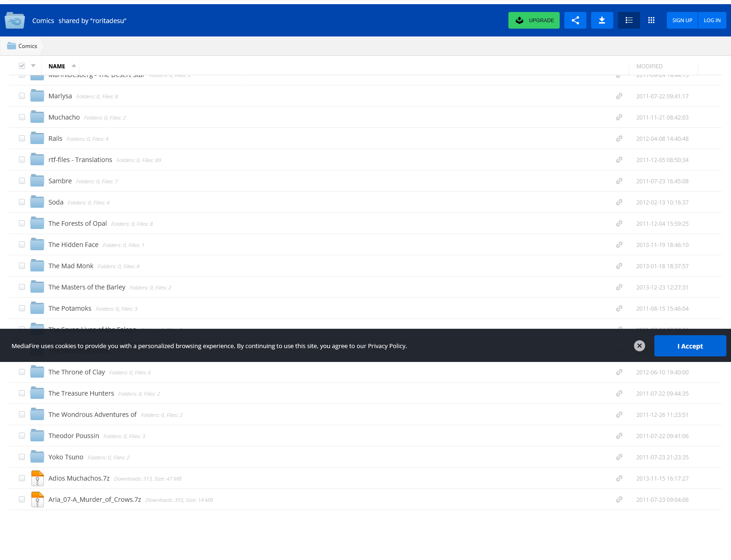The image size is (731, 560).
Task: Switch to grid view
Action: (x=652, y=20)
